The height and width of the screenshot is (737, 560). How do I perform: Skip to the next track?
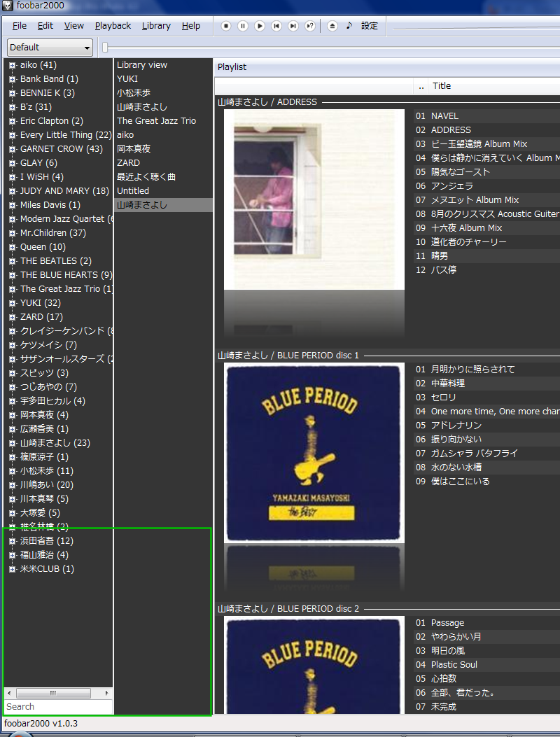(x=293, y=26)
